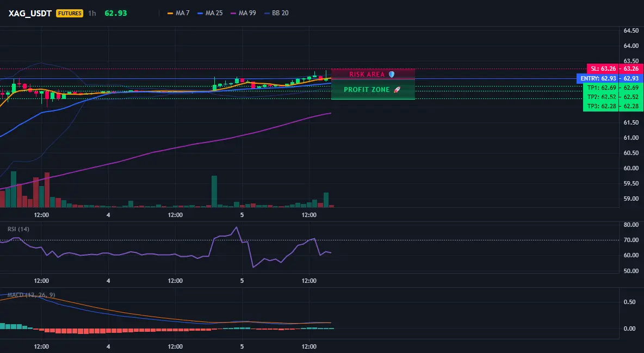Screen dimensions: 644x353
Task: Toggle the MA 25 legend item
Action: pyautogui.click(x=210, y=13)
